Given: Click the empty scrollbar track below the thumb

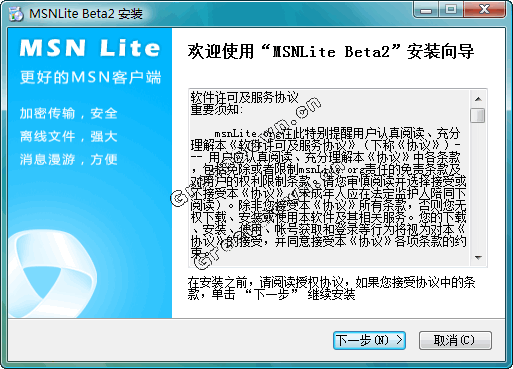Looking at the screenshot, I should click(x=478, y=186).
